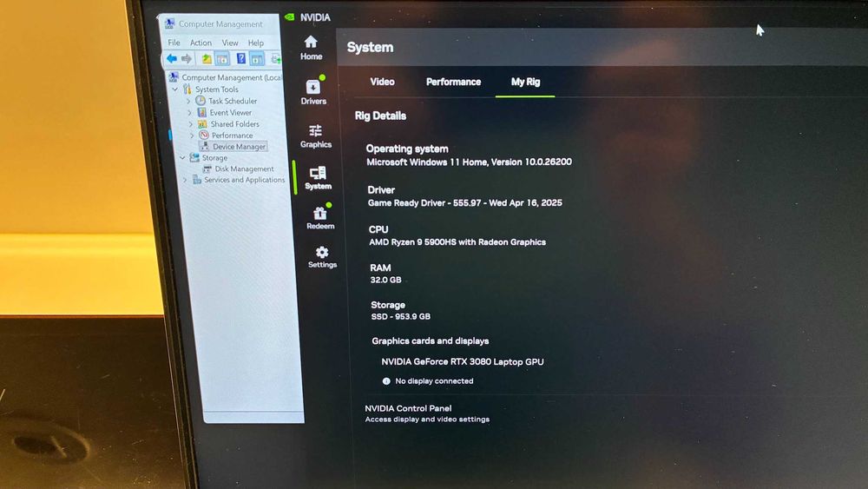The image size is (868, 489).
Task: Click the Shared Folders icon
Action: pos(202,124)
